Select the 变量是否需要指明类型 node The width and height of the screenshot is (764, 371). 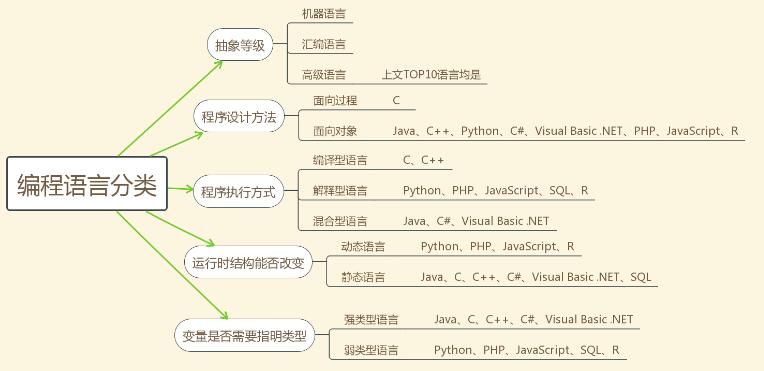pos(245,335)
